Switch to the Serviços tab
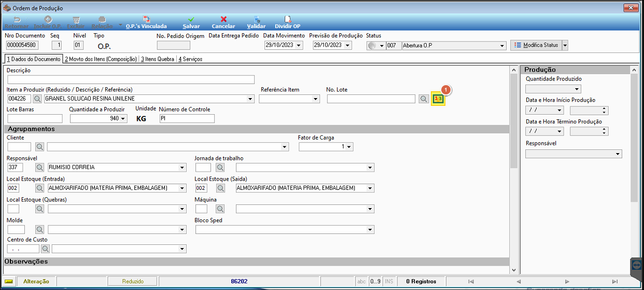Image resolution: width=644 pixels, height=290 pixels. (x=190, y=59)
